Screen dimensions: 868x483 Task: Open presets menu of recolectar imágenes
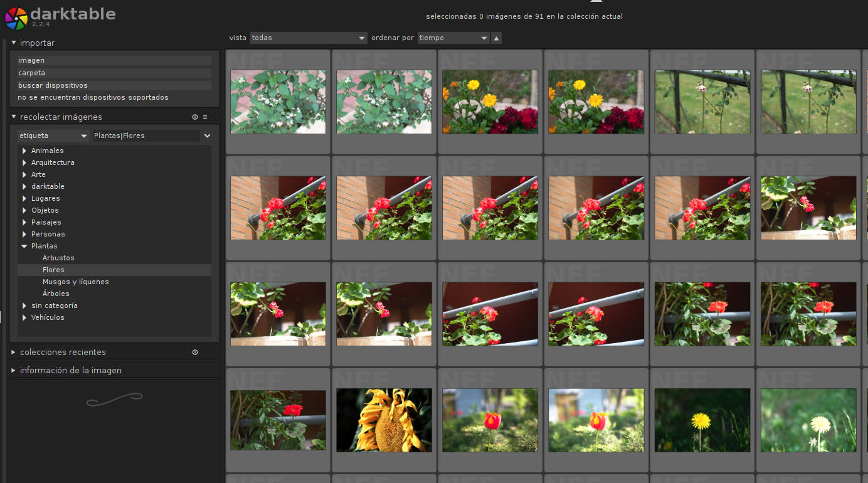point(205,117)
